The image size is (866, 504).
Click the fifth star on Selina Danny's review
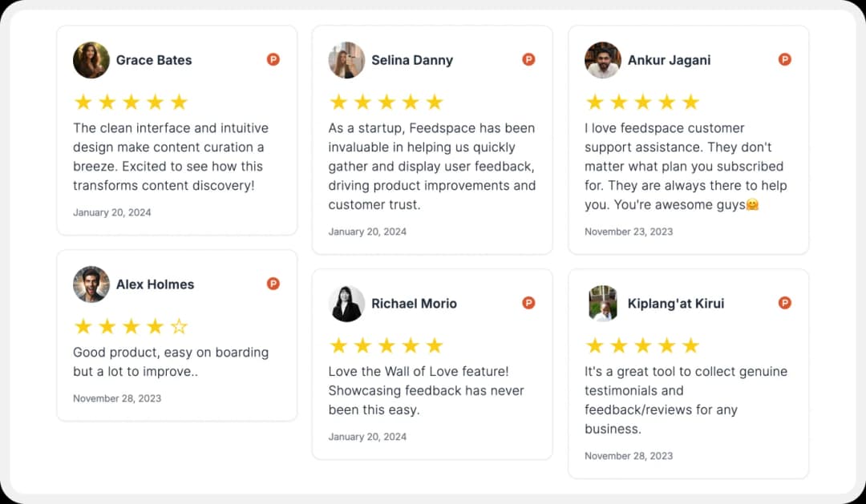point(434,102)
